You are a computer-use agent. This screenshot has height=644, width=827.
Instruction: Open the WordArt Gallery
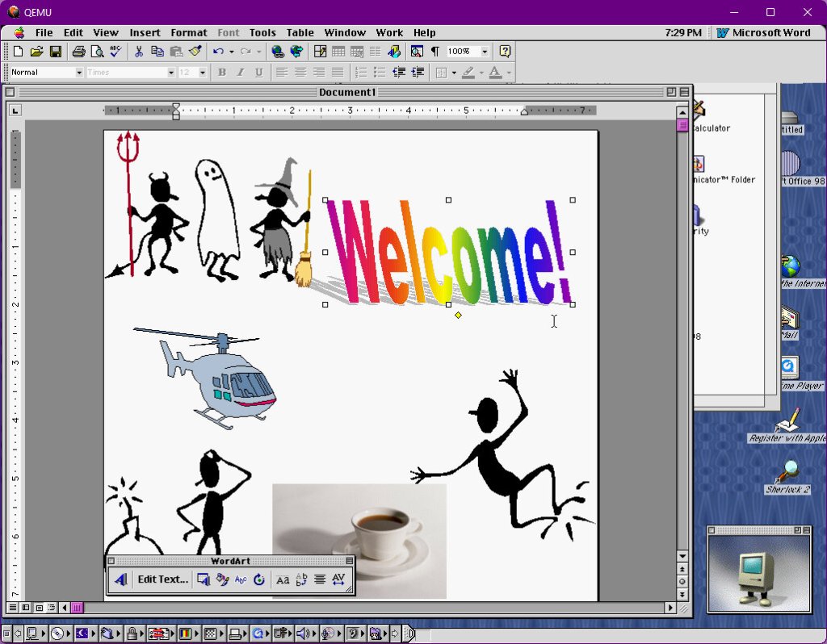pyautogui.click(x=204, y=579)
